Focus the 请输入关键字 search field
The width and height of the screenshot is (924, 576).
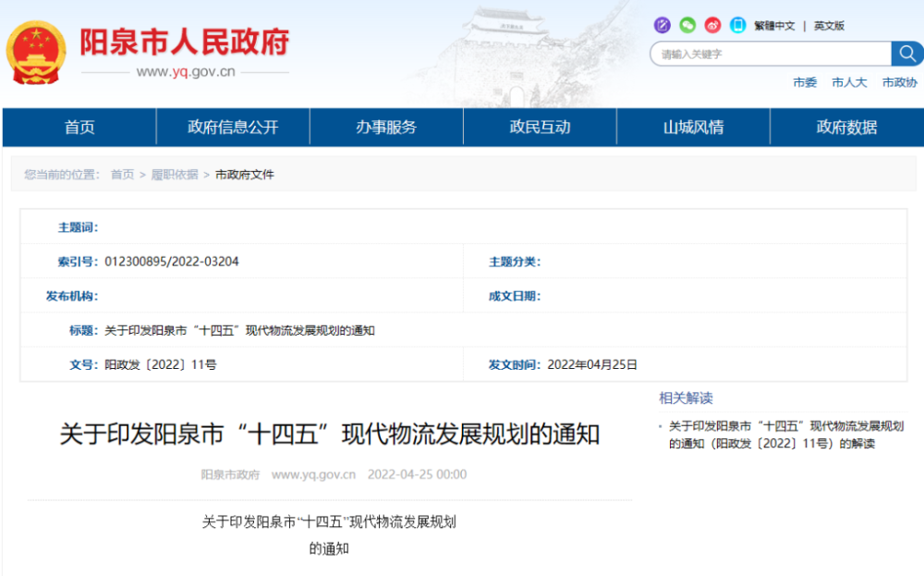771,55
